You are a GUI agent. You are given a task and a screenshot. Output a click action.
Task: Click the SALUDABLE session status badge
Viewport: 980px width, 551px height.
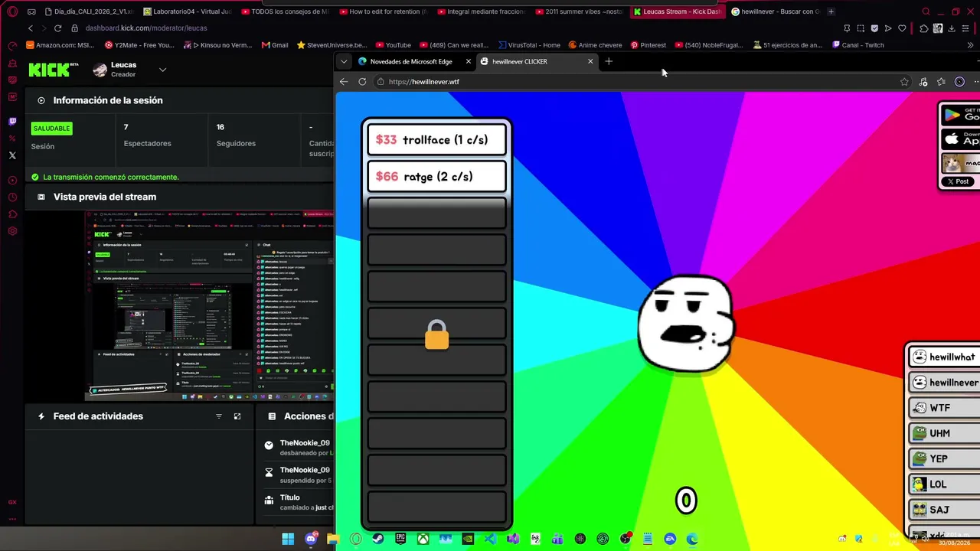[52, 129]
